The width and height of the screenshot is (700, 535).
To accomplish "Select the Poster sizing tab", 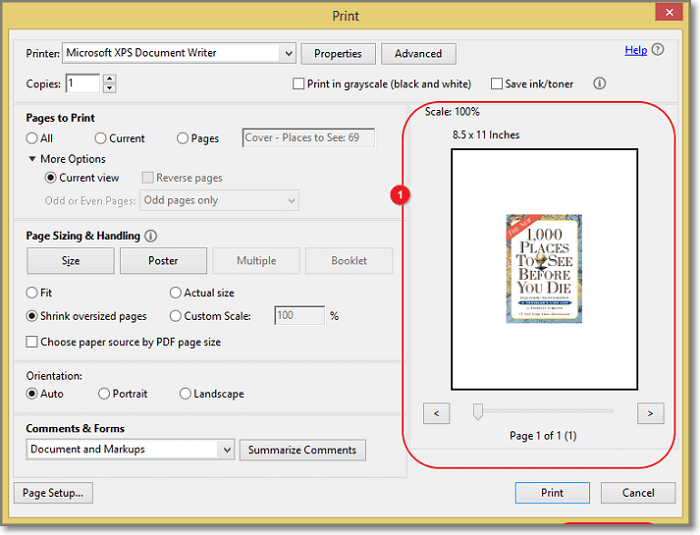I will click(x=163, y=261).
